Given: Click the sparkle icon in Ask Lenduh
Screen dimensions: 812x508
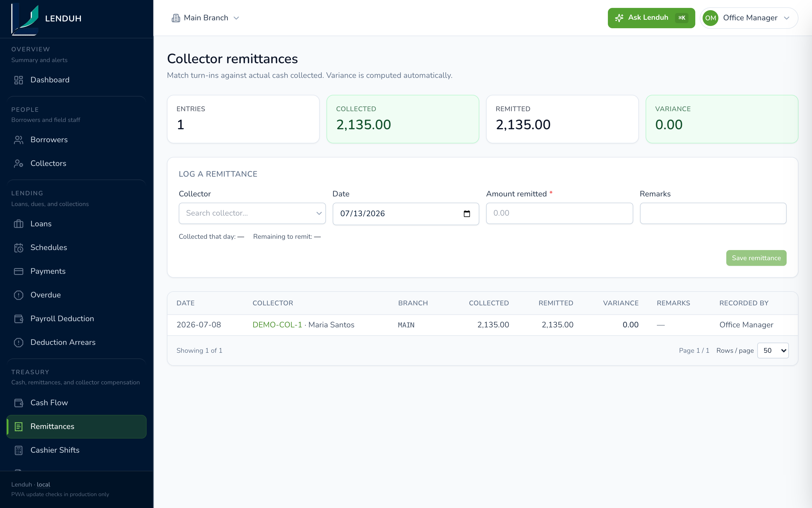Looking at the screenshot, I should coord(619,18).
